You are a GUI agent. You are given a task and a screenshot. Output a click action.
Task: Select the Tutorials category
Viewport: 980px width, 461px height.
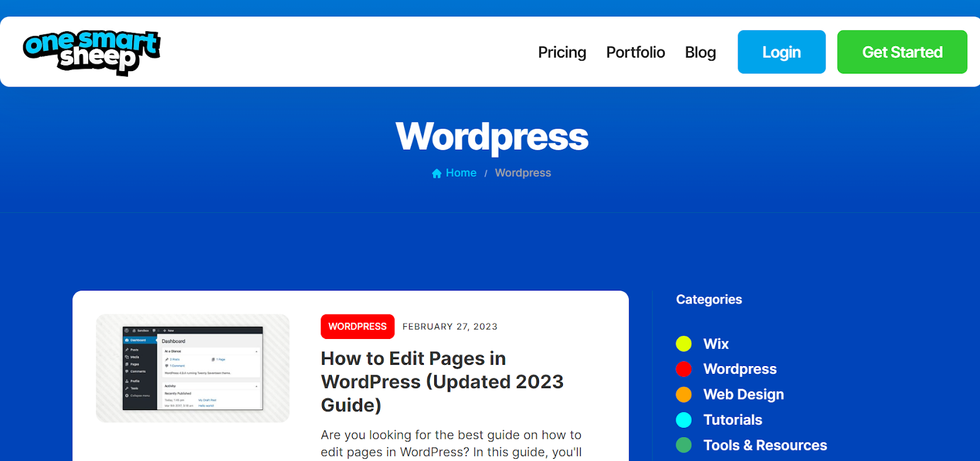click(733, 420)
